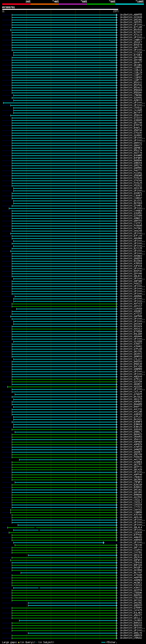Select hit label UniRef100_Q9W5R8
This screenshot has width=146, height=644.
point(131,369)
